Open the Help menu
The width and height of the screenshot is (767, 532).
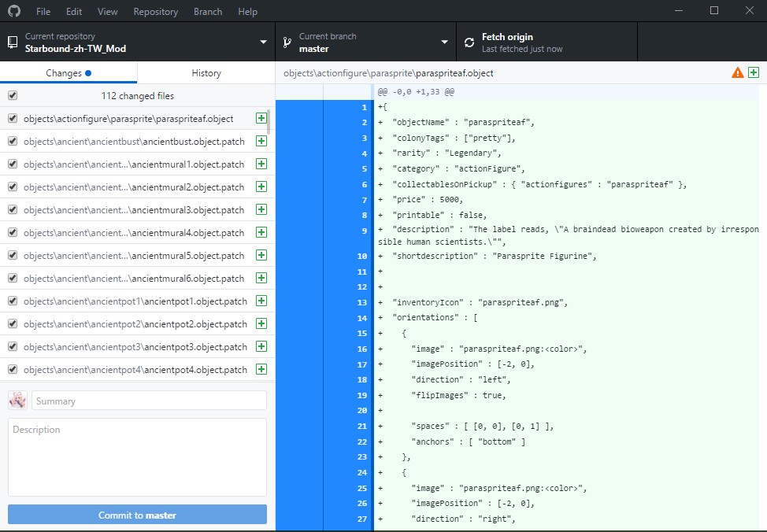247,11
